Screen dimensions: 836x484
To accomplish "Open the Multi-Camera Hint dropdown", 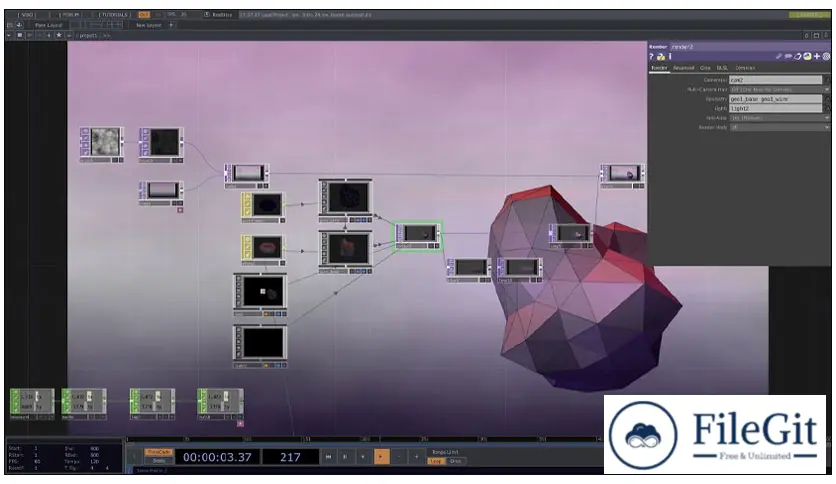I will coord(779,90).
